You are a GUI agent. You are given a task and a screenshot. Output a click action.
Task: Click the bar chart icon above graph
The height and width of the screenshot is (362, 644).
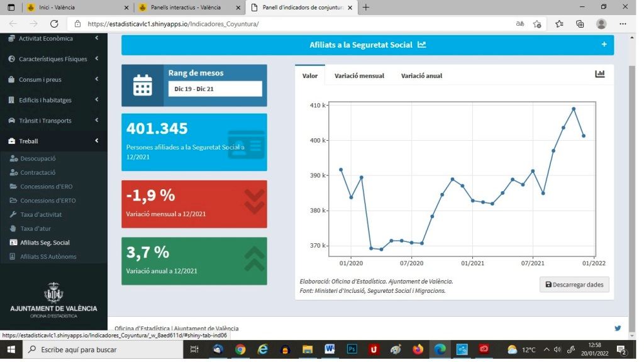click(x=599, y=74)
